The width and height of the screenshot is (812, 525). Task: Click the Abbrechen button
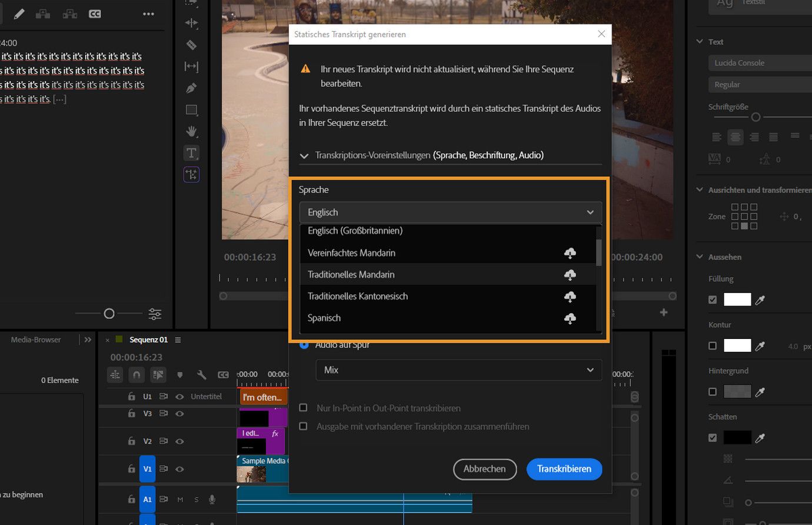pos(484,469)
